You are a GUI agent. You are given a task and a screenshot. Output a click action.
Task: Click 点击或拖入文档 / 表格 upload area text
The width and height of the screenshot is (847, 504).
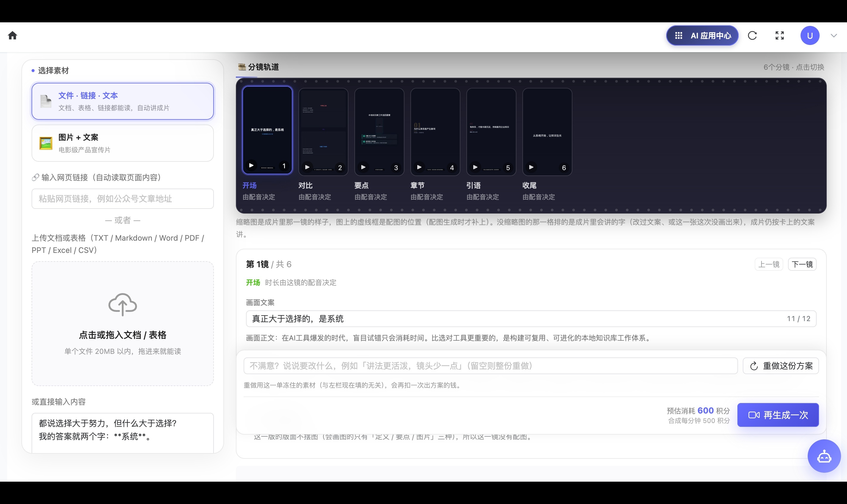point(122,335)
